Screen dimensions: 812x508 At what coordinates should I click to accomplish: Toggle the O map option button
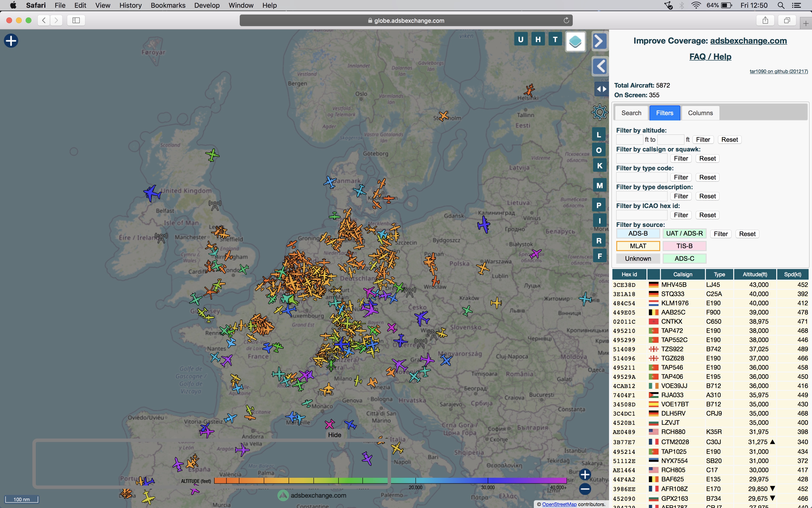(x=599, y=150)
